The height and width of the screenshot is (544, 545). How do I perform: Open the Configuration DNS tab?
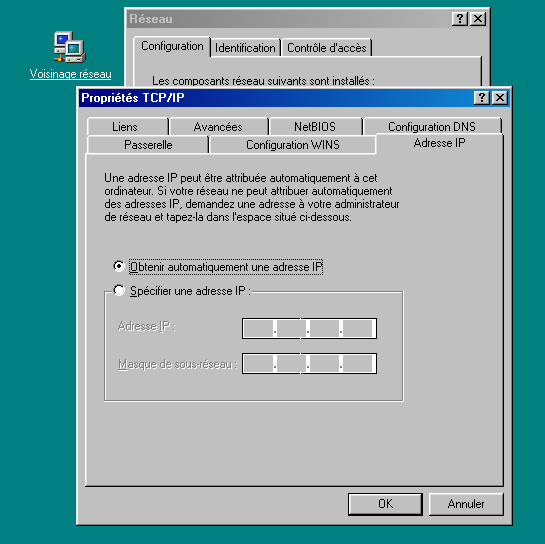432,127
